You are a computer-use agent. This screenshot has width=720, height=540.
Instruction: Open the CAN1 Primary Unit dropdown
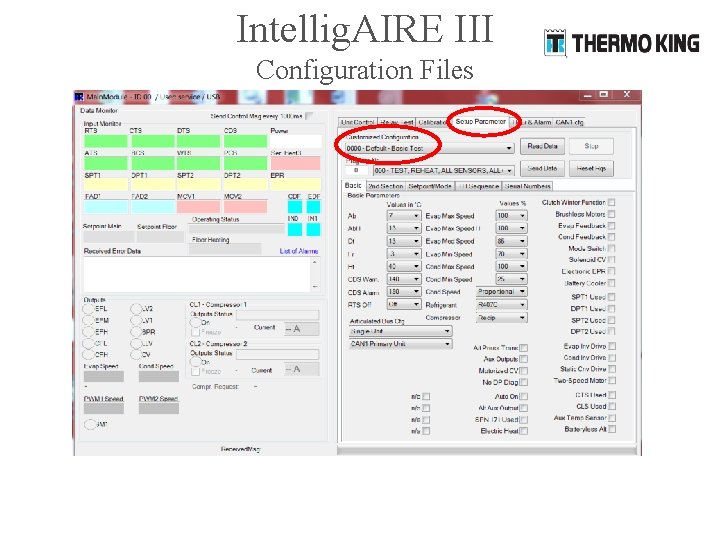click(x=400, y=344)
